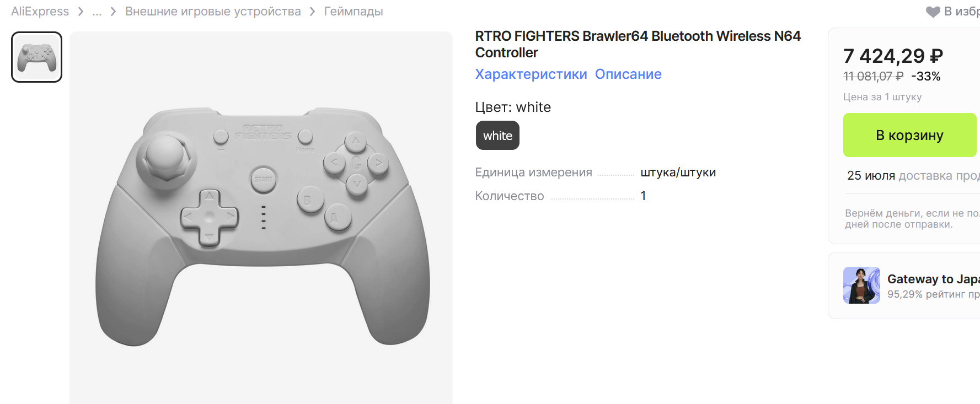
Task: Jump to the Характеристики section
Action: pos(531,74)
